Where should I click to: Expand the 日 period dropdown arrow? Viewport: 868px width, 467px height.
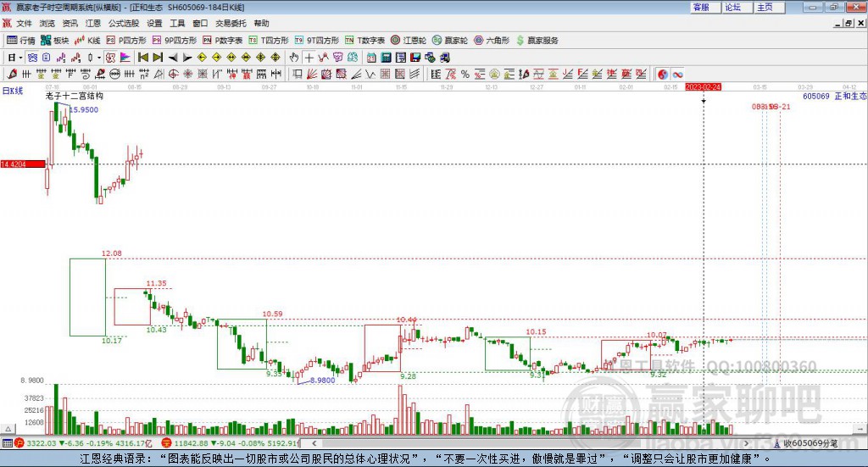point(20,58)
